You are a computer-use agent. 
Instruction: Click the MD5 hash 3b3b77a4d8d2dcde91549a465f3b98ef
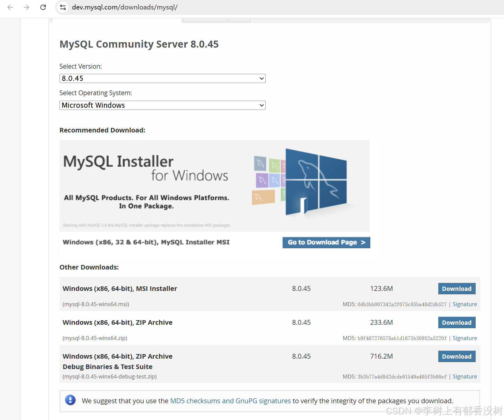click(x=402, y=377)
